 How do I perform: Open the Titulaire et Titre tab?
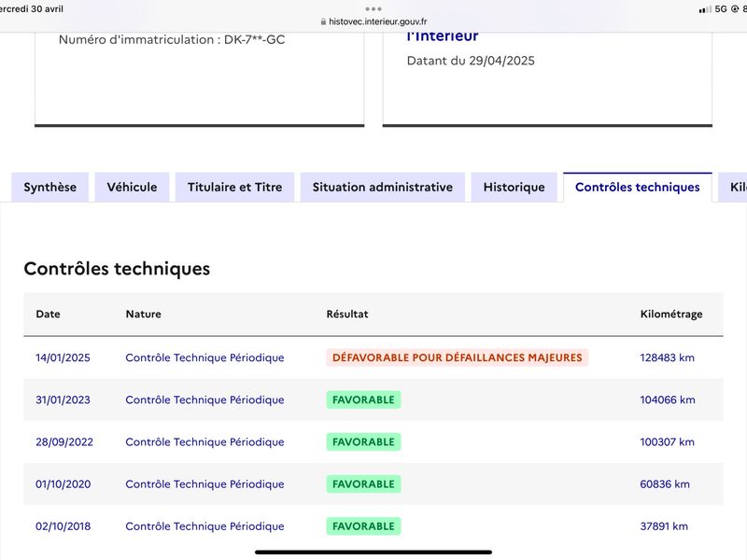pos(235,188)
